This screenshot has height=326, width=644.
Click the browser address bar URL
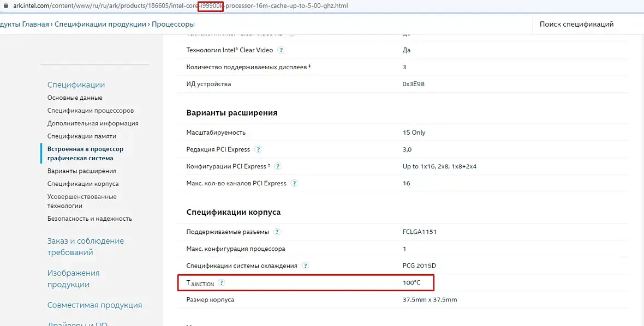coord(180,6)
